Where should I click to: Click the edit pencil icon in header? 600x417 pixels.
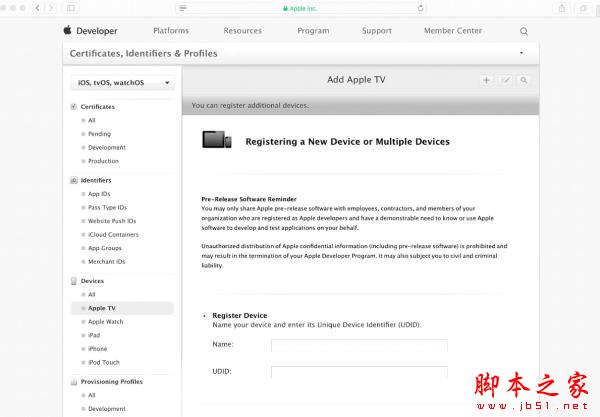pos(506,80)
